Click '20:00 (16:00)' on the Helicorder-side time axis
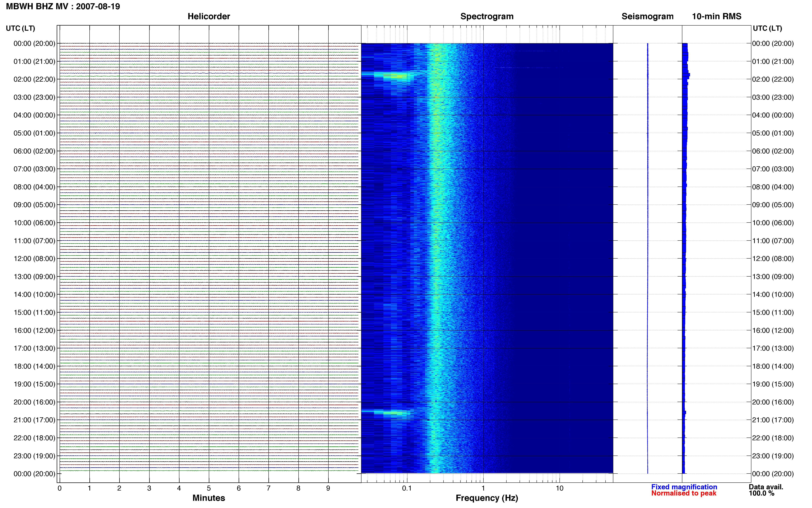The image size is (812, 508). click(x=34, y=402)
